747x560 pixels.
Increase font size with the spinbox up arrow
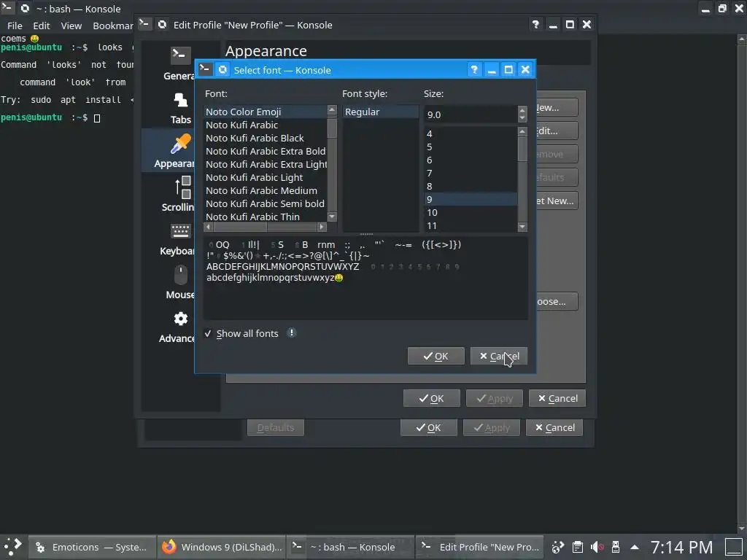tap(522, 111)
